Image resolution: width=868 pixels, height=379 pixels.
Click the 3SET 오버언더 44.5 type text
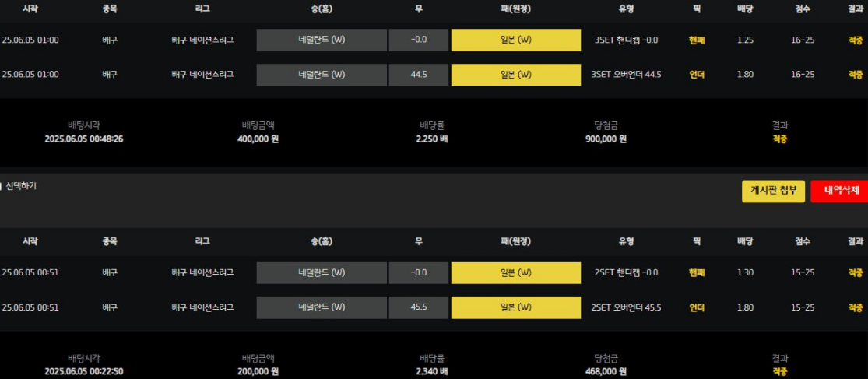626,75
